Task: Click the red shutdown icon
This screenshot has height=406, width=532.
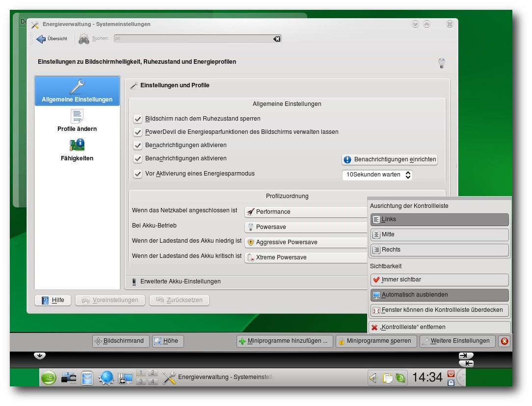Action: tap(451, 373)
